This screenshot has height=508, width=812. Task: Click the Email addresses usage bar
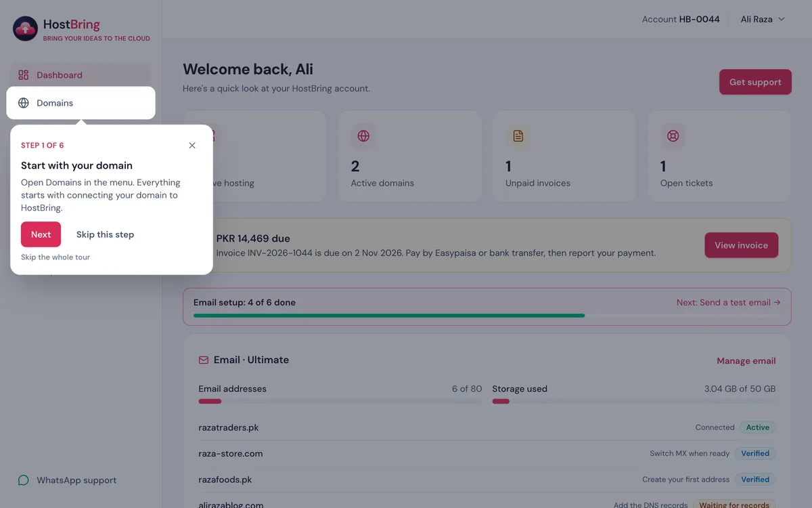[x=340, y=402]
